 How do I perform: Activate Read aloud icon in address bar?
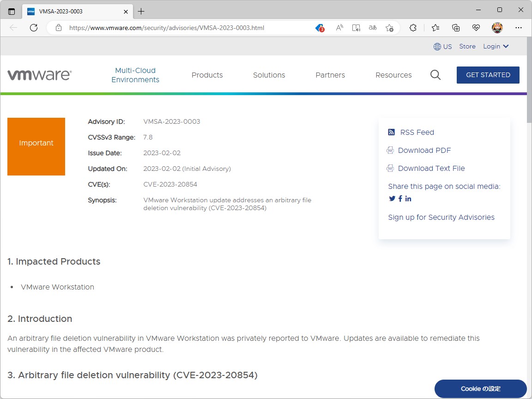click(339, 28)
